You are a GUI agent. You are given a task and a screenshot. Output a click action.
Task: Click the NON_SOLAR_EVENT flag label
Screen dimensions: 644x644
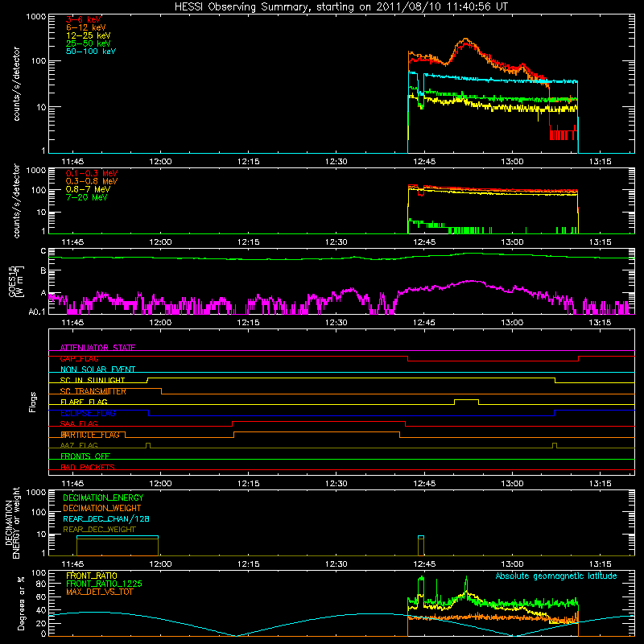point(97,369)
